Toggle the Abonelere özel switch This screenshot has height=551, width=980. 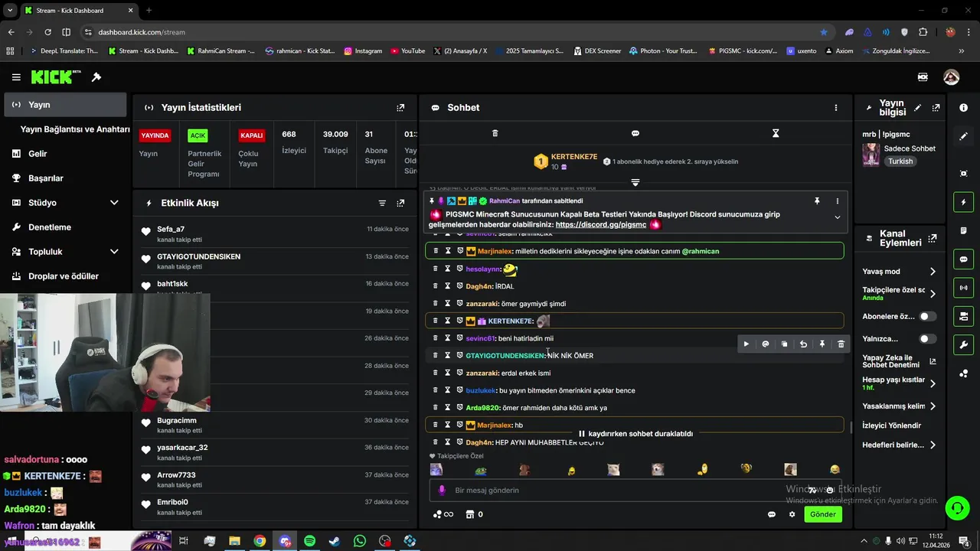click(927, 316)
